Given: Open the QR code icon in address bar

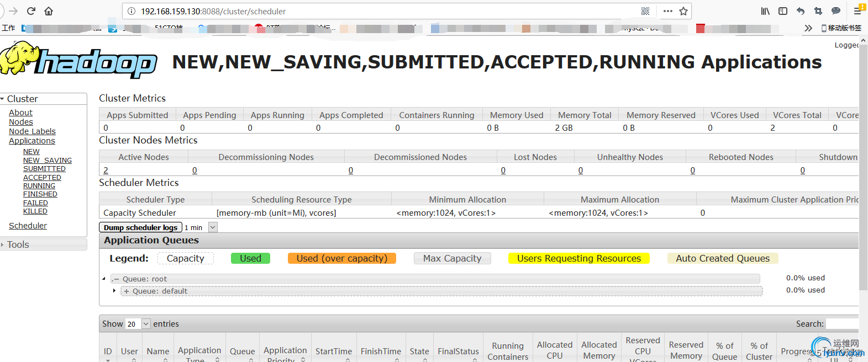Looking at the screenshot, I should [x=645, y=11].
